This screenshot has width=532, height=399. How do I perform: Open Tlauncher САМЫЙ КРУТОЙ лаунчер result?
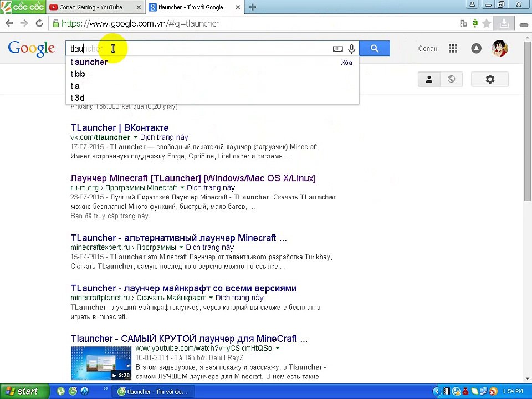click(189, 339)
